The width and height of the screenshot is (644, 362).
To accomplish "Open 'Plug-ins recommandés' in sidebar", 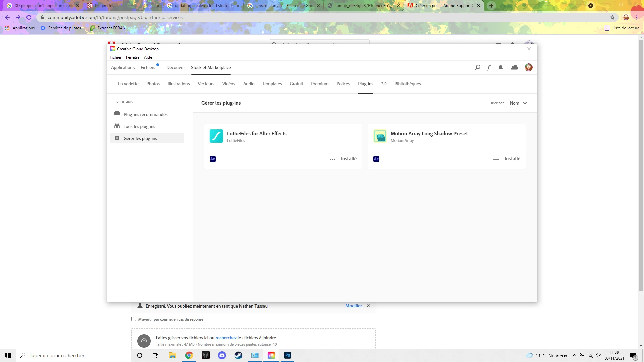I will pos(145,114).
